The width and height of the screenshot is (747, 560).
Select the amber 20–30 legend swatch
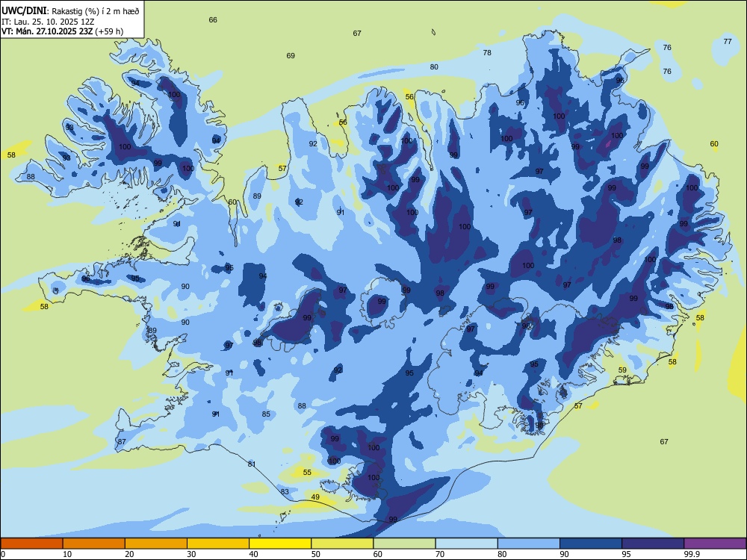tap(156, 544)
